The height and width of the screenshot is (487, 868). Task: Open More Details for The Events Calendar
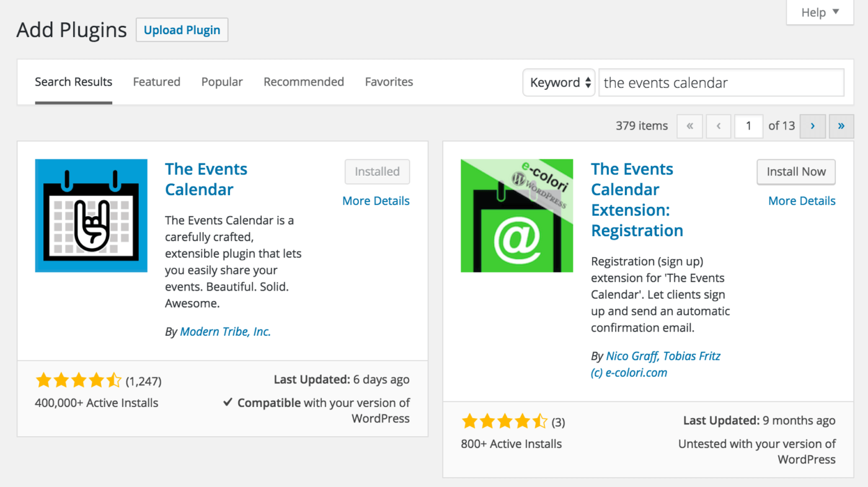pyautogui.click(x=376, y=200)
